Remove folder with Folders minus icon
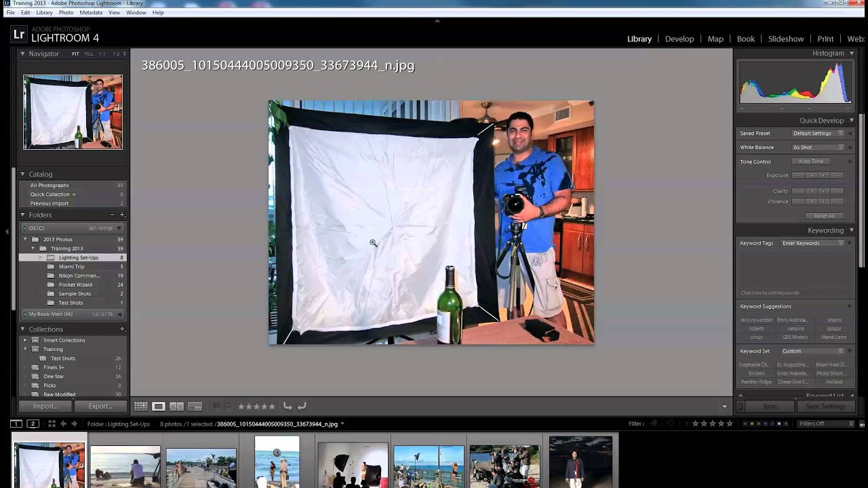Screen dimensions: 868x488 point(113,215)
